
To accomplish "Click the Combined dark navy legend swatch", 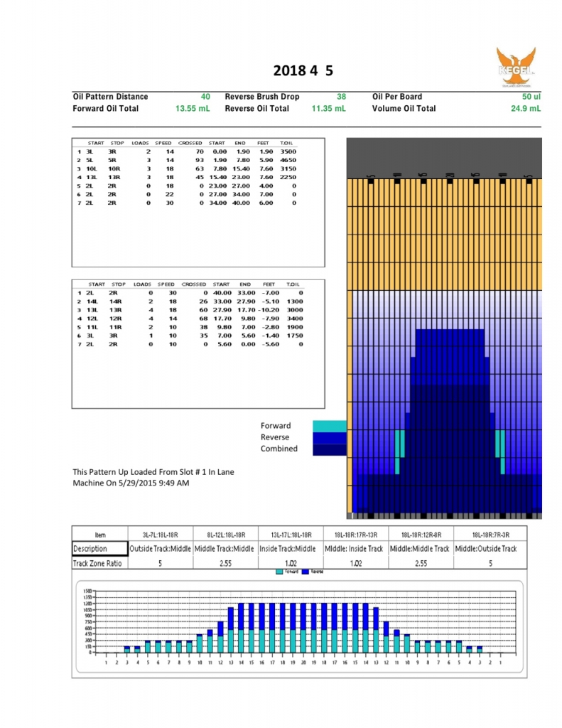I will coord(330,449).
